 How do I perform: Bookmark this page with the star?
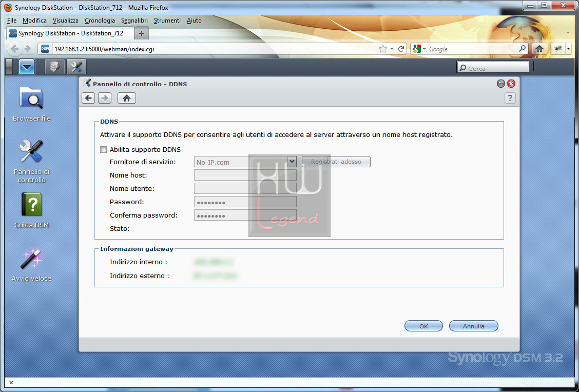[383, 49]
